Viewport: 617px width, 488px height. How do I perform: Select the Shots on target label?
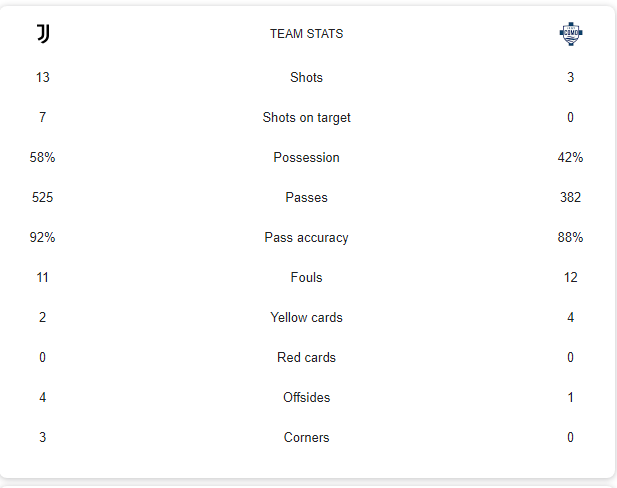click(306, 117)
